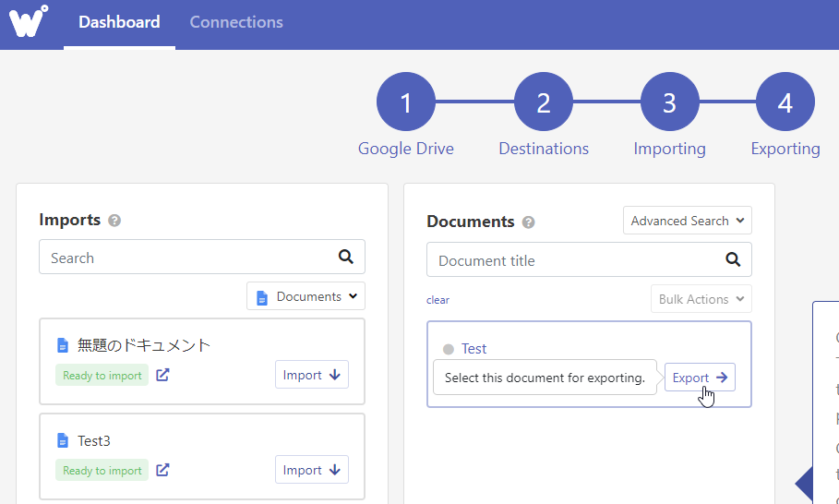Open external link icon for 無題のドキュメント
This screenshot has height=504, width=839.
point(162,375)
